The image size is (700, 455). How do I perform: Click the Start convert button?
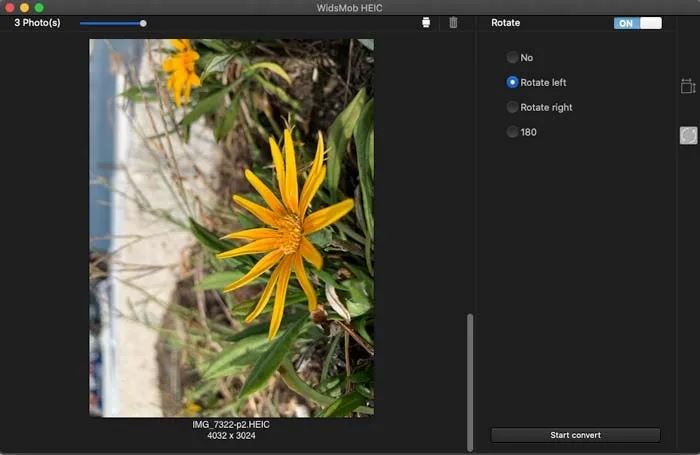pyautogui.click(x=575, y=435)
